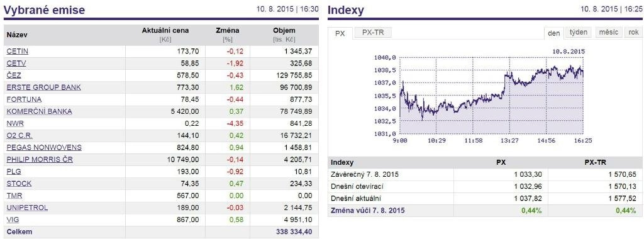Viewport: 644px width, 239px height.
Task: Switch chart to měsíc period
Action: (x=608, y=33)
